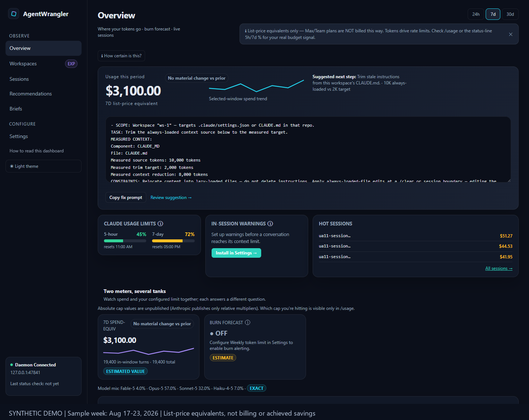Select the 24h time range

pyautogui.click(x=476, y=14)
